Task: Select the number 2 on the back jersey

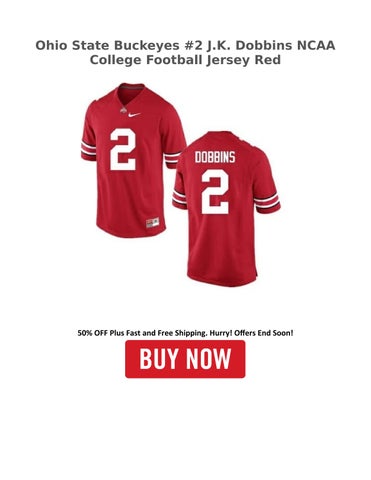Action: click(x=215, y=192)
